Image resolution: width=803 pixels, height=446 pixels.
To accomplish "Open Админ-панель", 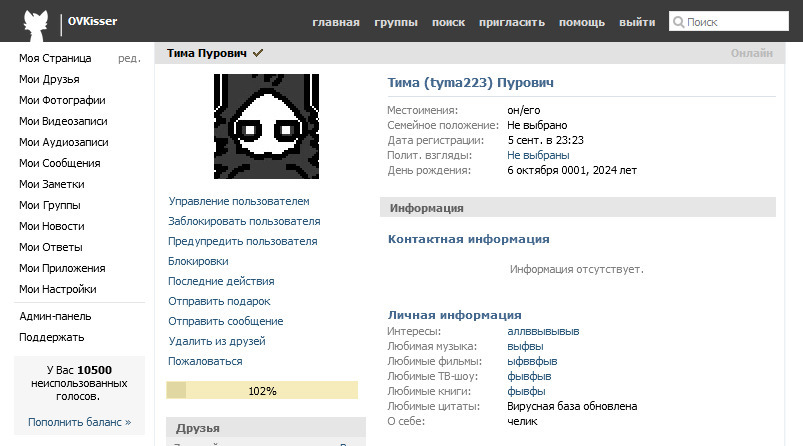I will (55, 316).
